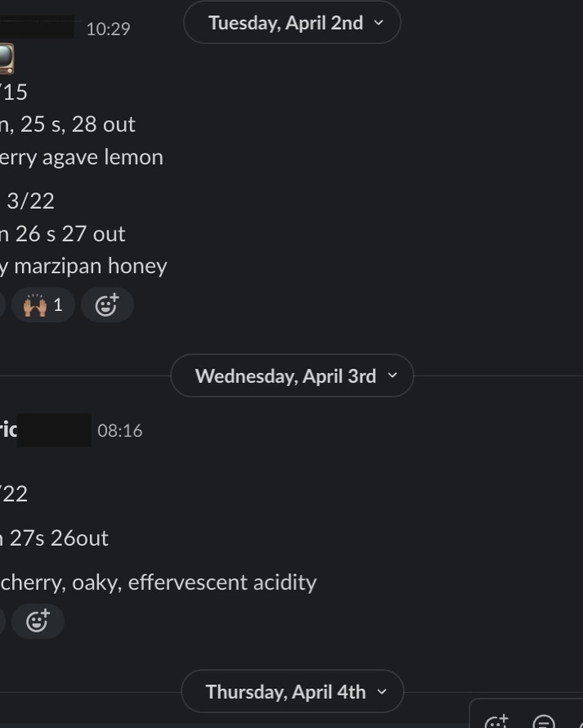This screenshot has height=728, width=583.
Task: Click the redacted sender name beside 10:29
Action: click(37, 27)
